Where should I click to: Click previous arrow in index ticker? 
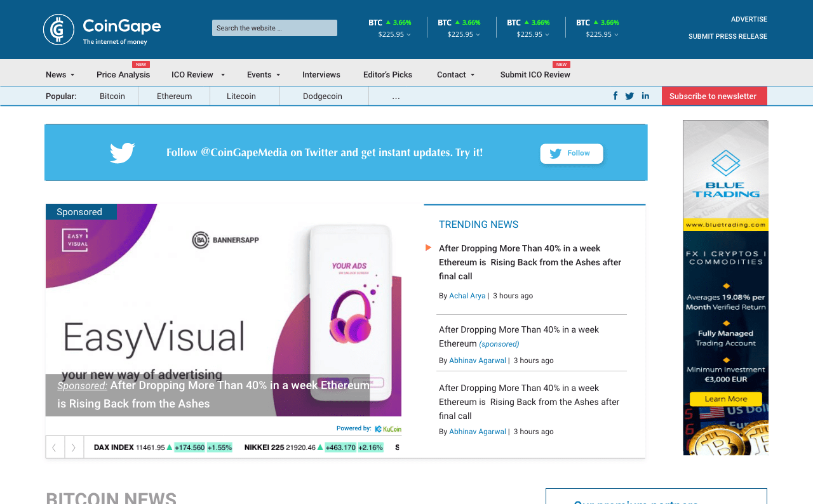coord(55,448)
